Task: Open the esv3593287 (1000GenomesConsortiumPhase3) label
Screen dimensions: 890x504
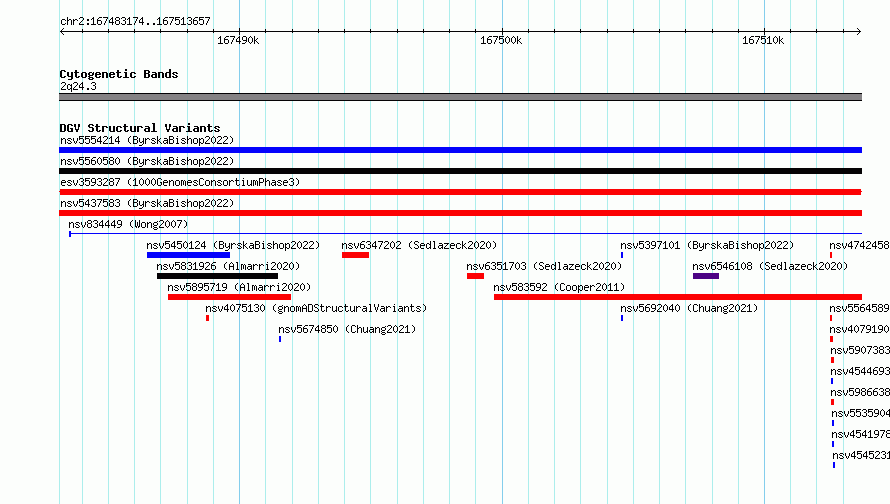Action: point(180,182)
